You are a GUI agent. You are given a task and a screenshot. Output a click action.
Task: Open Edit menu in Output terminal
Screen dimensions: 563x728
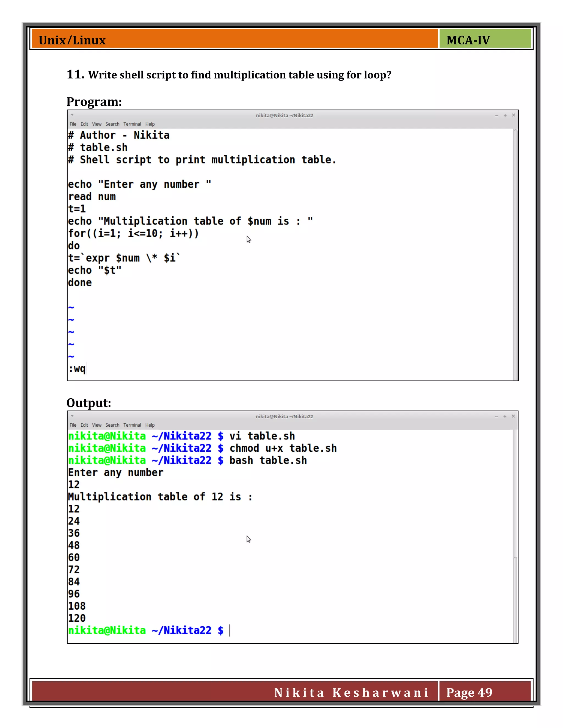[84, 425]
